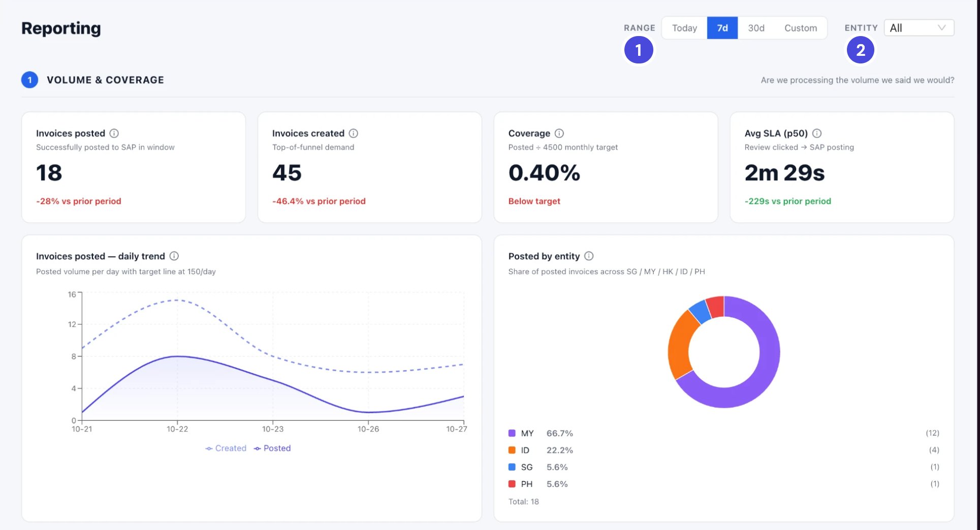Image resolution: width=980 pixels, height=530 pixels.
Task: Click the Reporting page heading
Action: tap(61, 28)
